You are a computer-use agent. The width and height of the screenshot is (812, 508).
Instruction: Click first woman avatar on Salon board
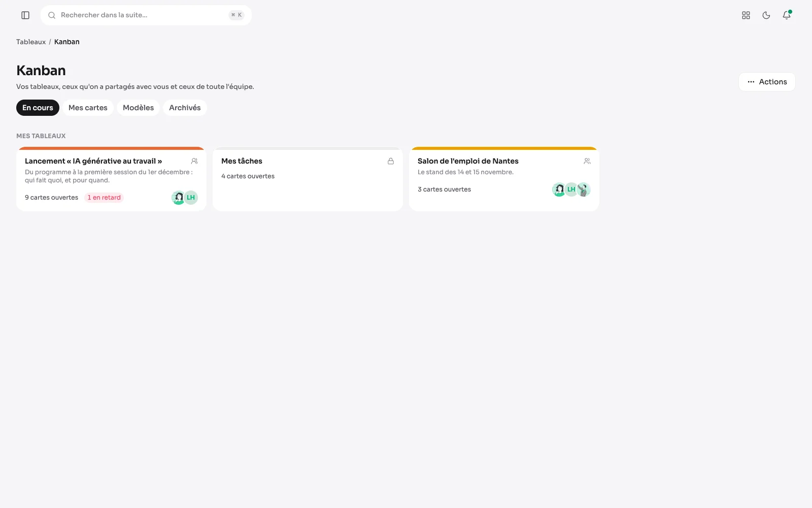(559, 189)
